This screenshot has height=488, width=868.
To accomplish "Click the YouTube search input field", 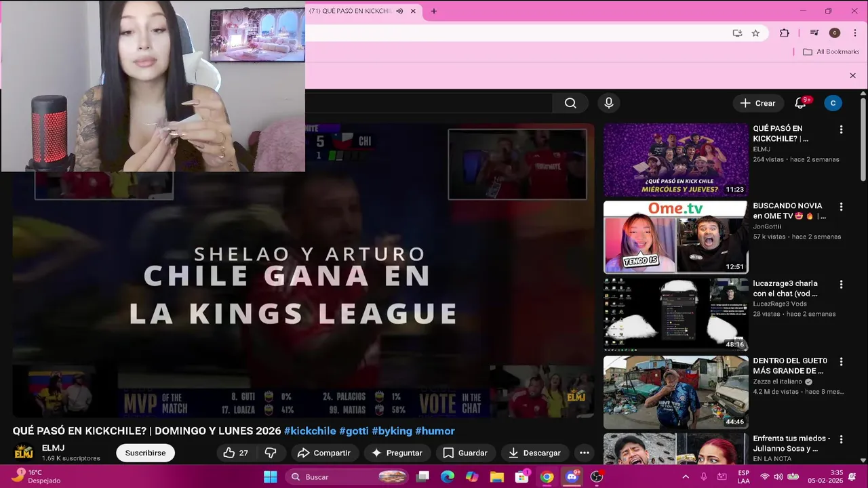I will click(x=429, y=103).
